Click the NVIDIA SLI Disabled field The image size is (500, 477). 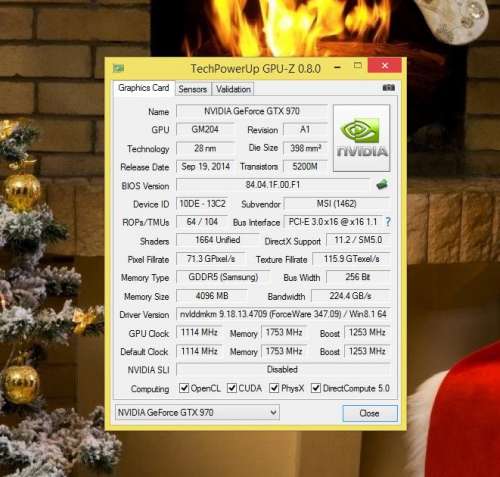tap(283, 369)
